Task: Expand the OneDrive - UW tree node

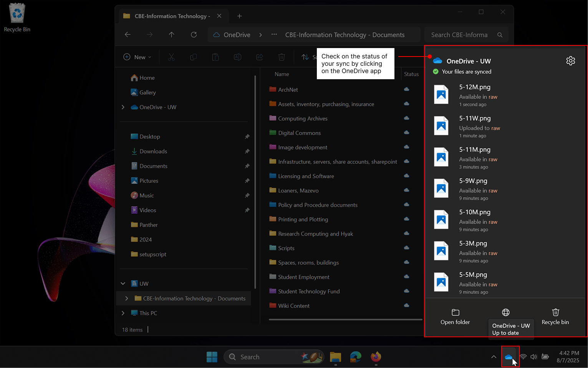Action: (x=123, y=107)
